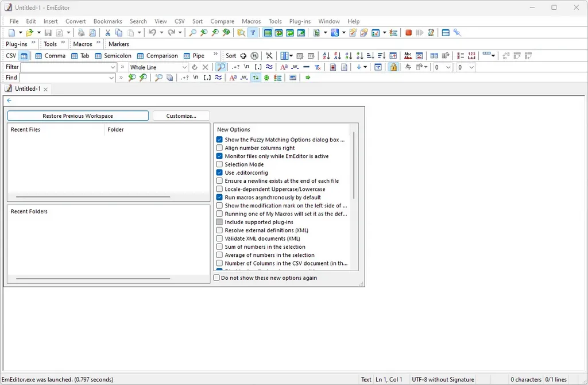
Task: Check Validate XML documents (XML)
Action: point(219,238)
